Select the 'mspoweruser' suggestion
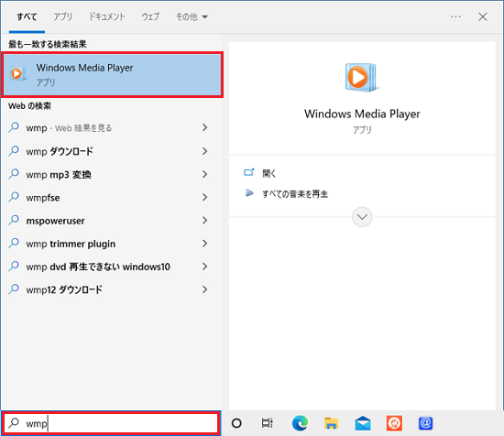The image size is (504, 436). (108, 221)
